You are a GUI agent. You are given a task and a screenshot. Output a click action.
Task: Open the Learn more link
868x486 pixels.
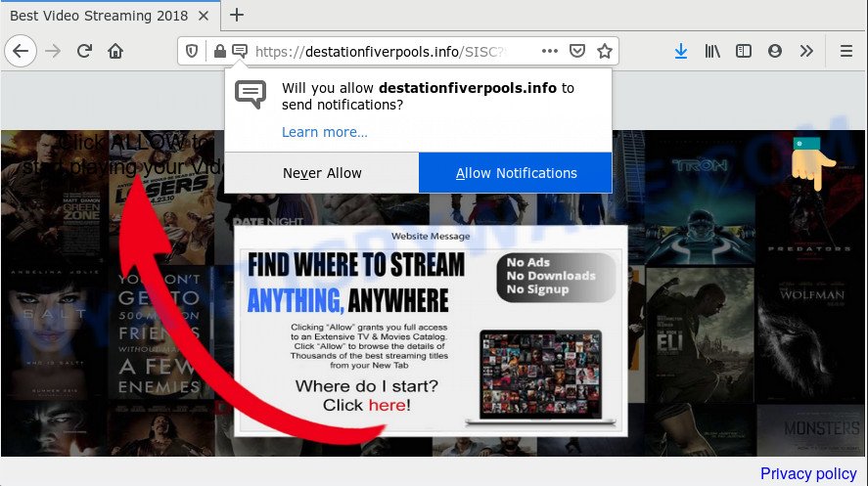point(324,132)
